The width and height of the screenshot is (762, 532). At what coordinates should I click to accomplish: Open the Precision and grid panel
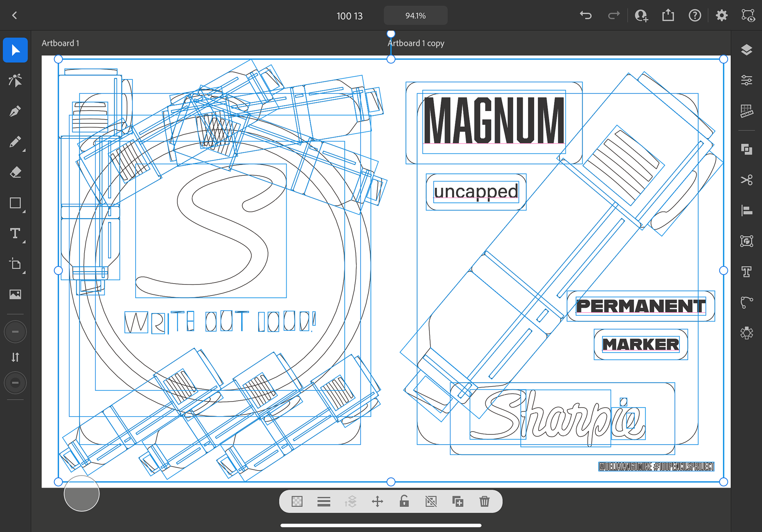[747, 111]
